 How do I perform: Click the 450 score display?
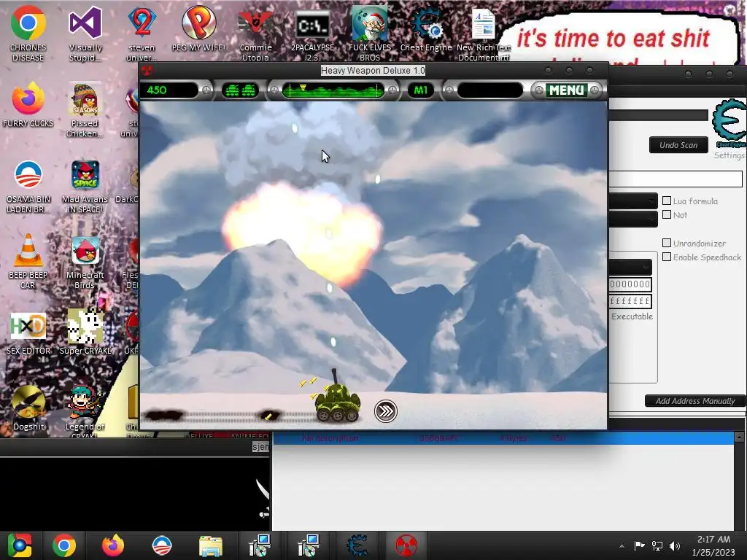[x=169, y=90]
